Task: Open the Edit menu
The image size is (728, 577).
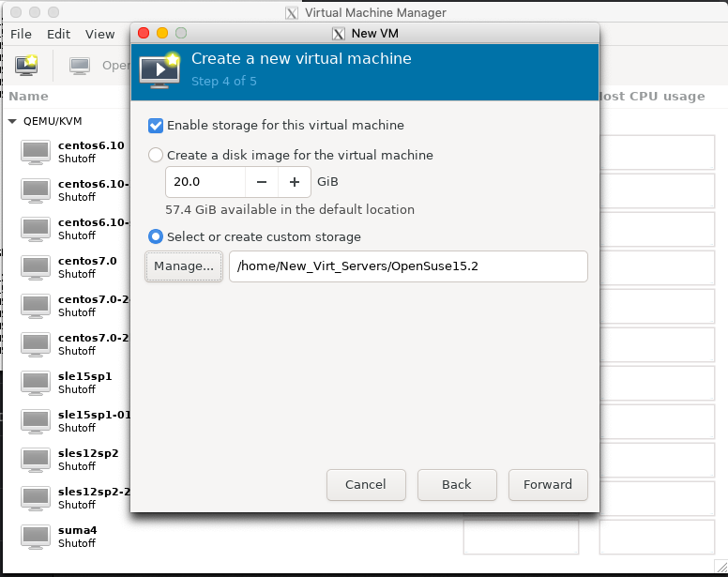Action: (58, 35)
